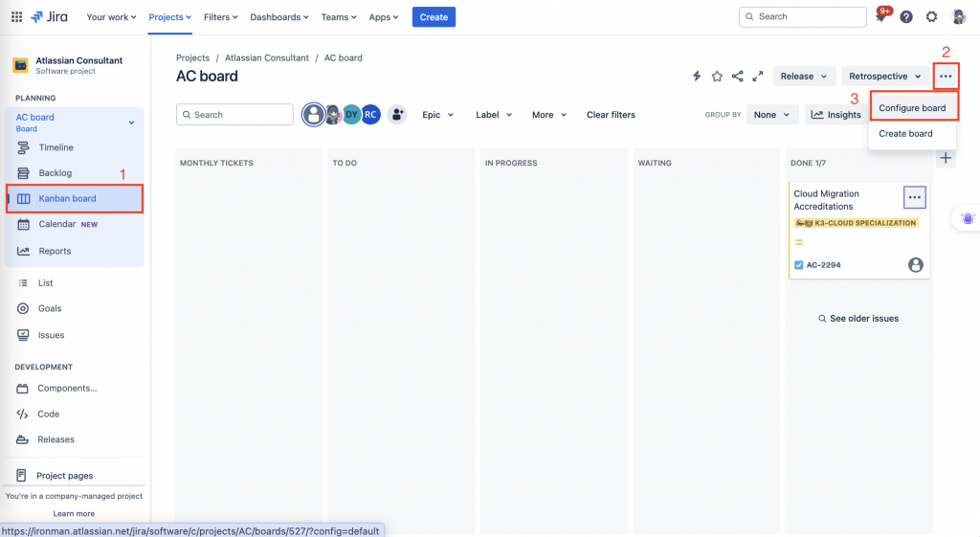Open your profile avatar menu
This screenshot has height=537, width=980.
click(x=958, y=17)
